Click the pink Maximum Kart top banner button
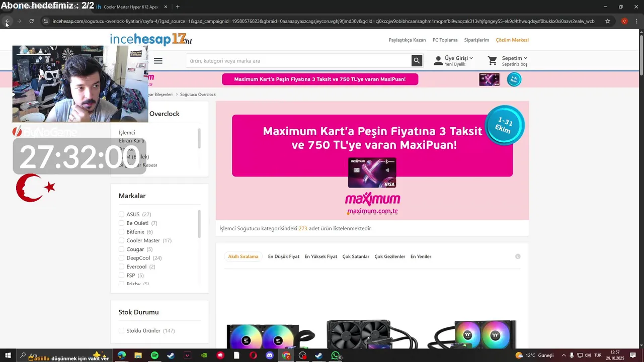This screenshot has width=644, height=362. [320, 79]
